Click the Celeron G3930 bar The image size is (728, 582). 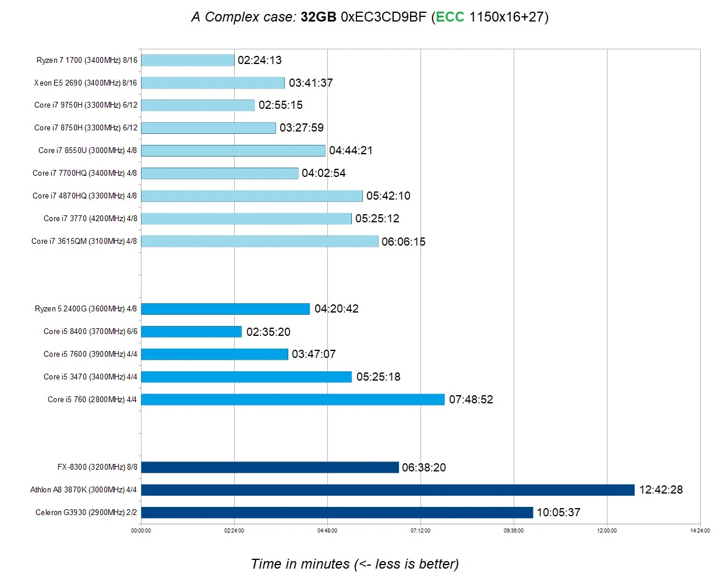click(x=337, y=513)
